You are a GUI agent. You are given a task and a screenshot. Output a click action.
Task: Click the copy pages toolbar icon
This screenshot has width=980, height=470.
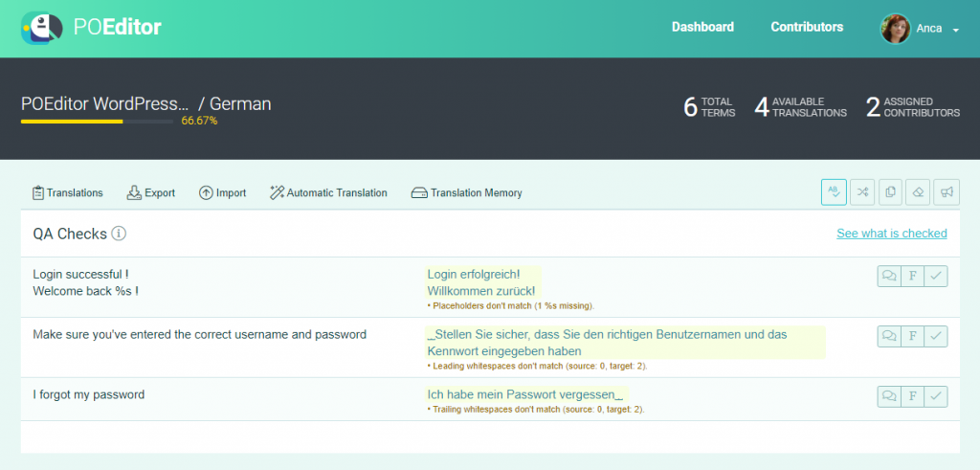(x=890, y=191)
